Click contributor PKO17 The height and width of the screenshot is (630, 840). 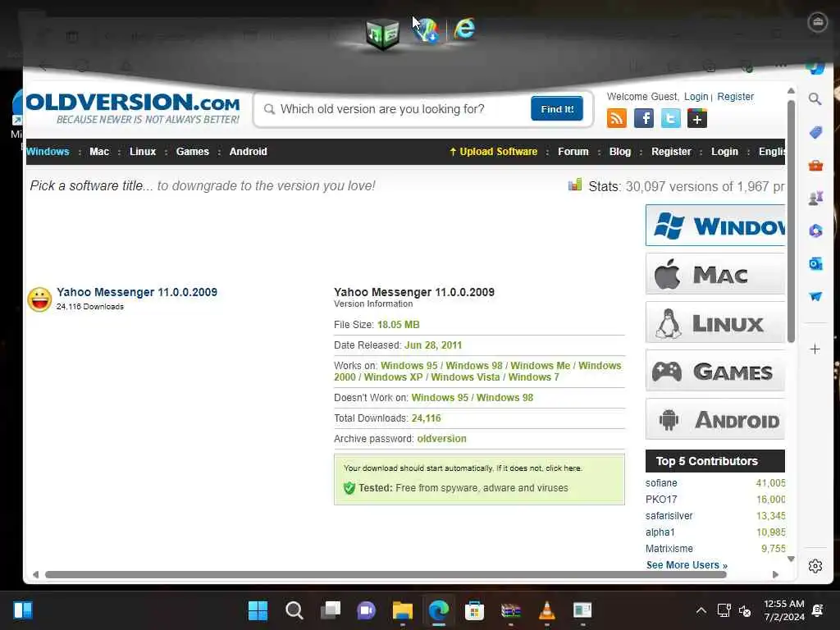tap(661, 500)
